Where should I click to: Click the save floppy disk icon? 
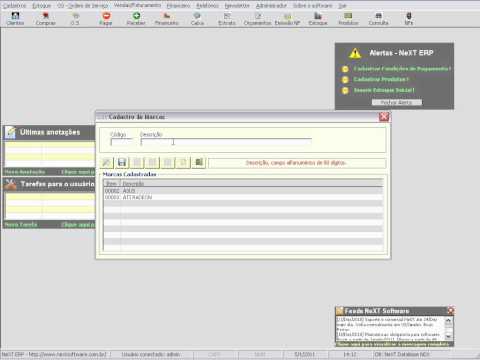122,163
